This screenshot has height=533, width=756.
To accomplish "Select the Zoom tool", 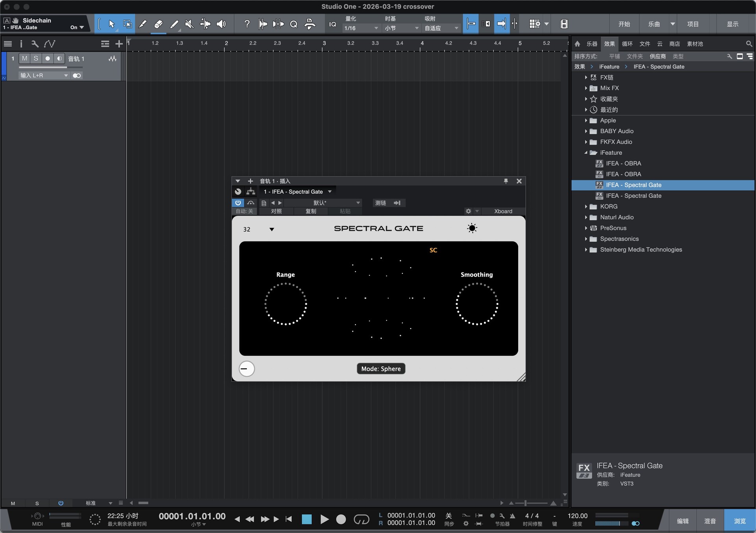I will tap(294, 24).
